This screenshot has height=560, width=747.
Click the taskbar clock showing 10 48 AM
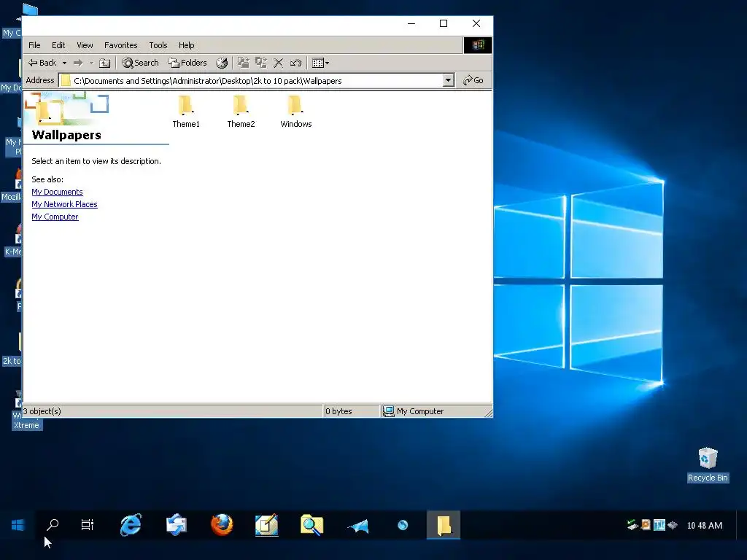[x=705, y=525]
